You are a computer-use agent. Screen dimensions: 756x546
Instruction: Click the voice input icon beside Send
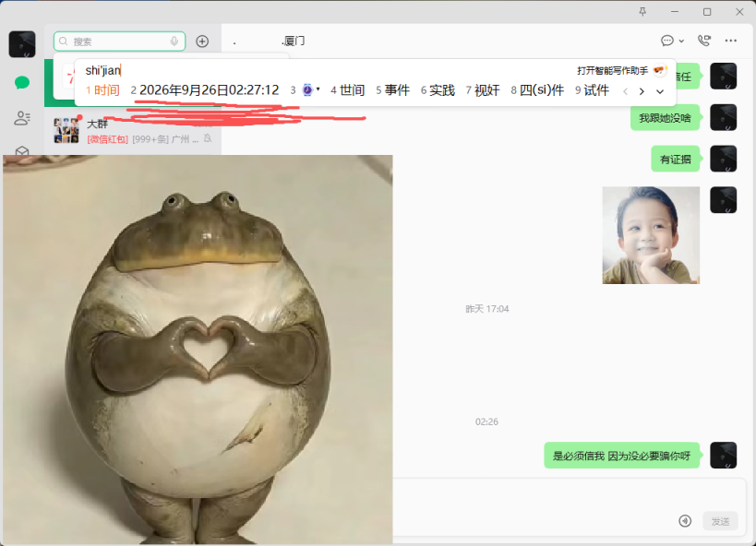[x=685, y=521]
